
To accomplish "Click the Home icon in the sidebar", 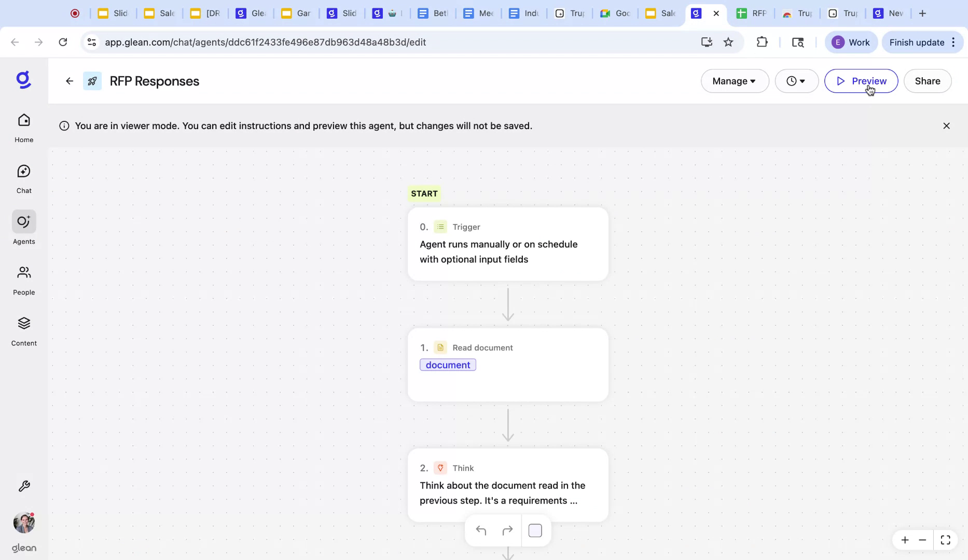I will coord(24,126).
